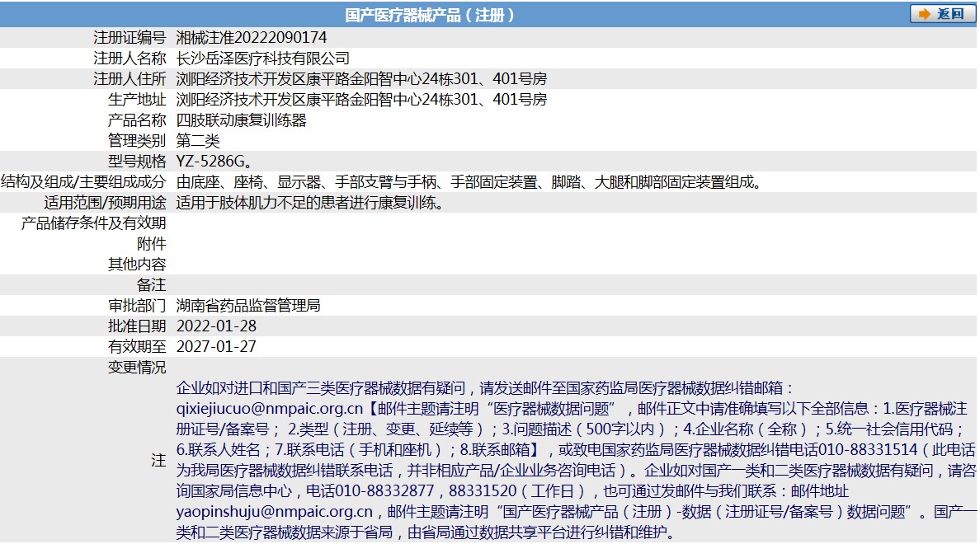Screen dimensions: 980x544
Task: Click the 结构及组成/主要组成成分 label
Action: (84, 182)
